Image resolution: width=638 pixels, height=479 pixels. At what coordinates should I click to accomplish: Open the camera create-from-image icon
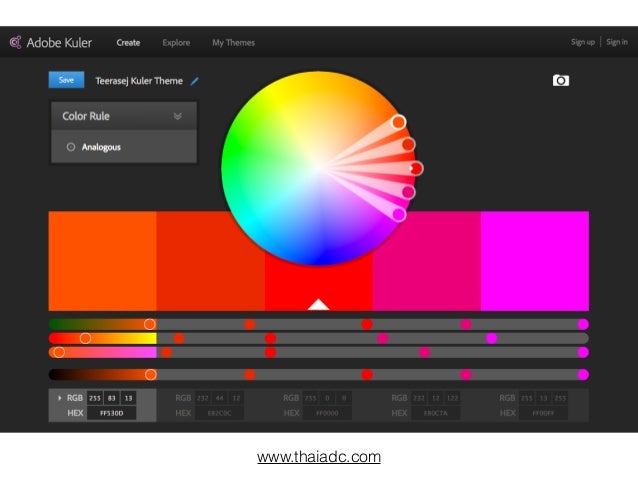coord(561,80)
